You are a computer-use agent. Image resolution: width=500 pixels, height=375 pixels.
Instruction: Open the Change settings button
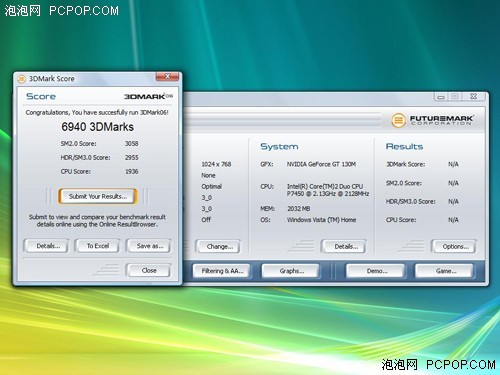click(218, 247)
